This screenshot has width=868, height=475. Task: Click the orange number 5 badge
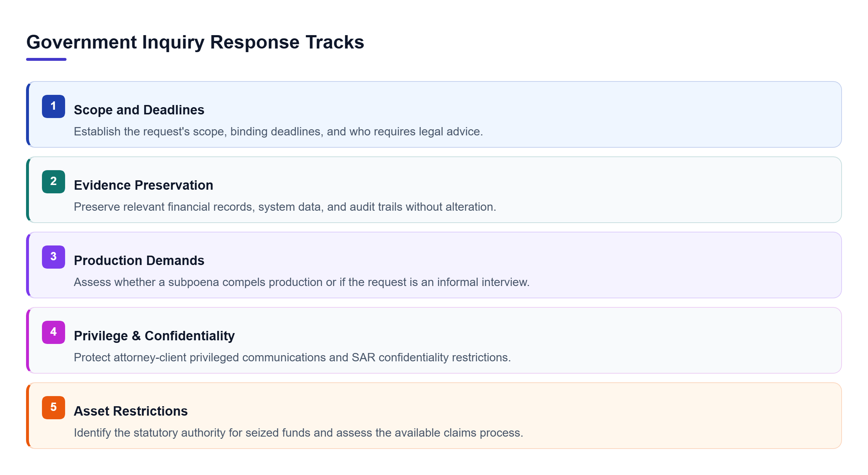(54, 408)
